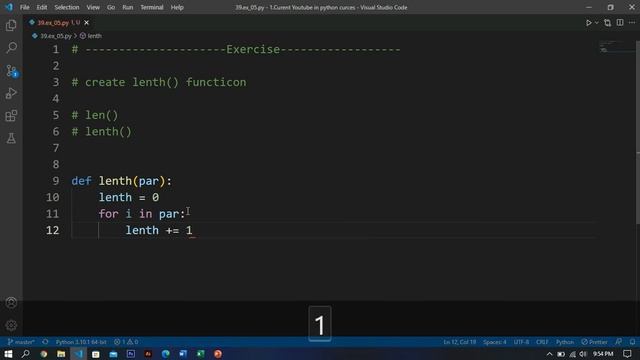Split the editor to the right
Viewport: 640px width, 360px height.
click(620, 23)
